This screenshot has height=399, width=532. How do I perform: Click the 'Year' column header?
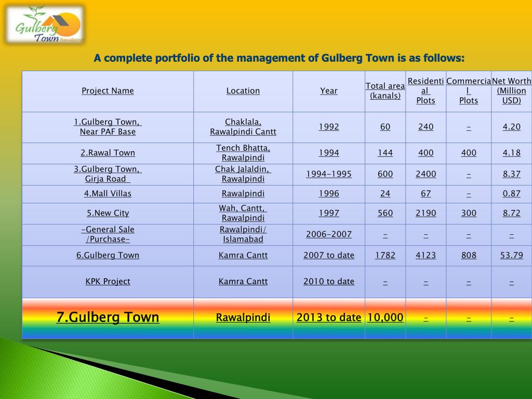tap(329, 91)
